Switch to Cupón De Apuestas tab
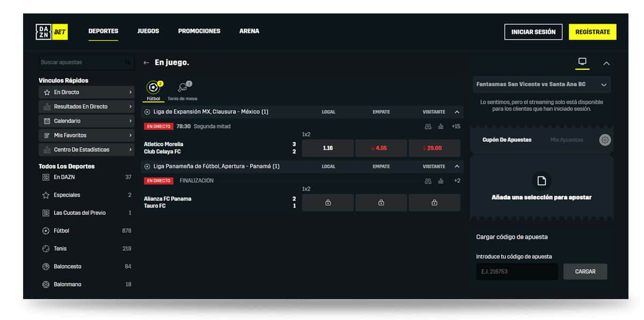Viewport: 644px width, 320px height. tap(507, 140)
